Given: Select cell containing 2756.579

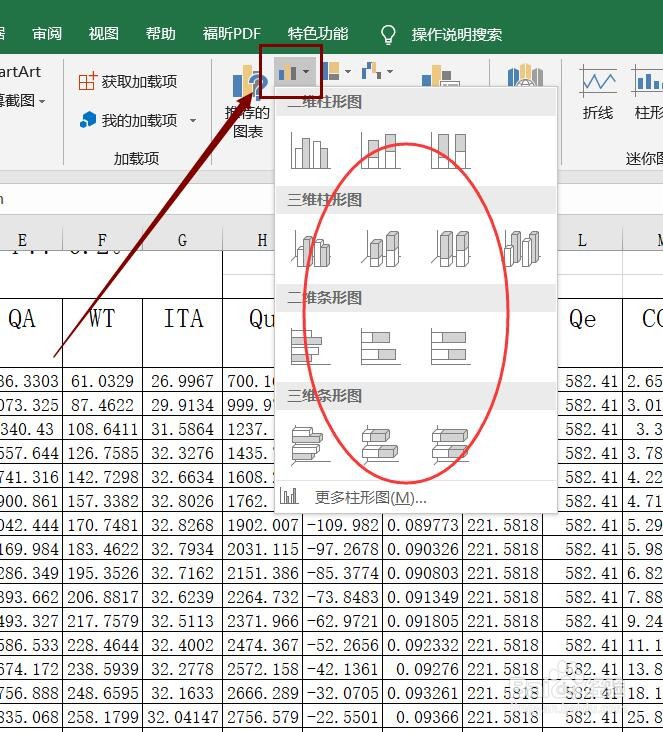Looking at the screenshot, I should [x=262, y=717].
